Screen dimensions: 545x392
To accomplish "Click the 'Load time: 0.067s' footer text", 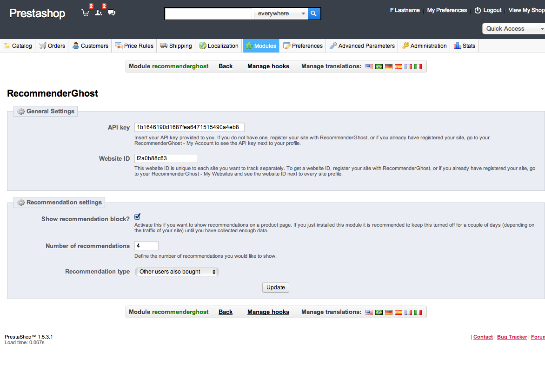I will coord(24,343).
